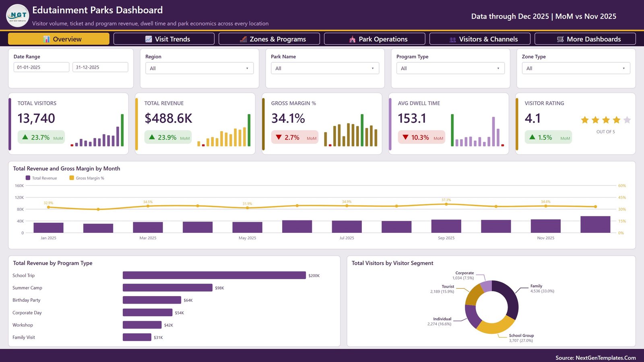Image resolution: width=644 pixels, height=362 pixels.
Task: Click the $200K School Trip label
Action: tap(314, 276)
